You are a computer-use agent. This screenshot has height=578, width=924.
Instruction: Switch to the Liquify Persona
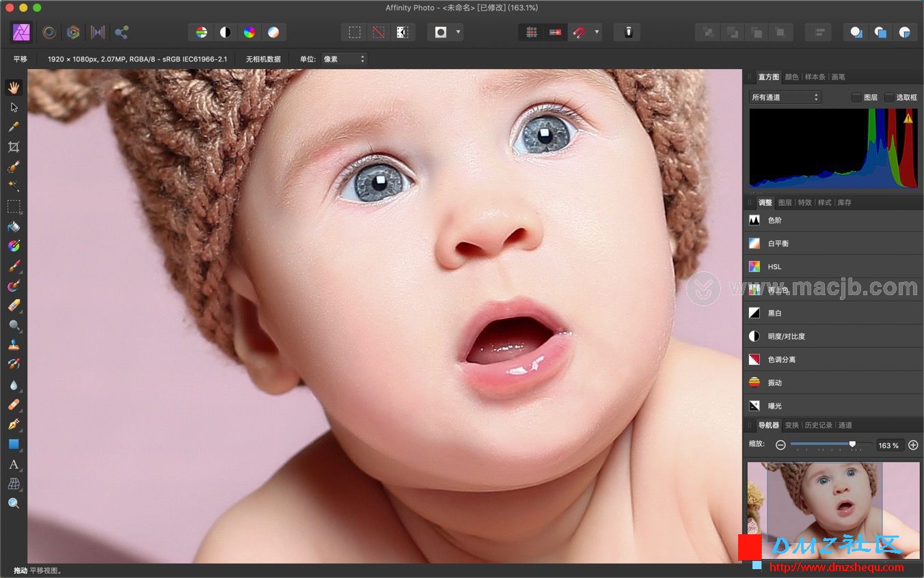[49, 32]
